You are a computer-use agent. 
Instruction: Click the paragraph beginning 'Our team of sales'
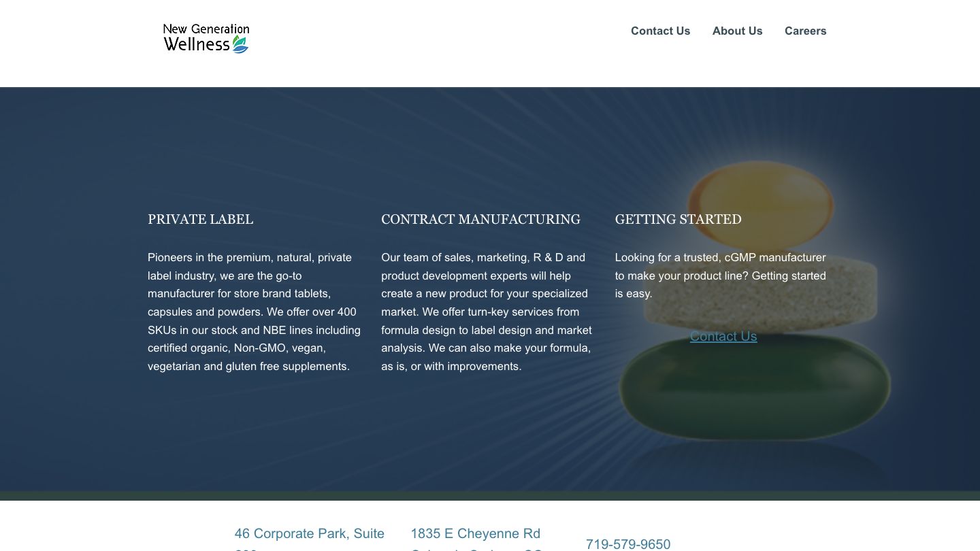click(x=486, y=312)
